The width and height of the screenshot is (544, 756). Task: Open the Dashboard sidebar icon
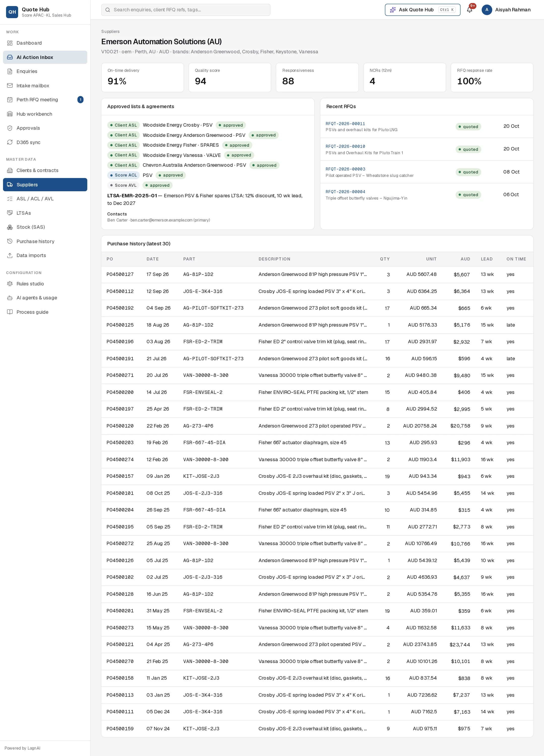click(10, 43)
